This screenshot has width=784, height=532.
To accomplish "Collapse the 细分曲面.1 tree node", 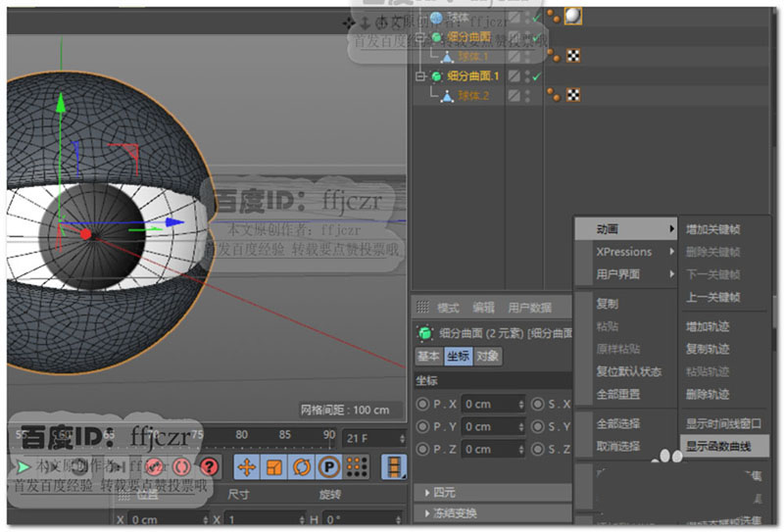I will (421, 75).
